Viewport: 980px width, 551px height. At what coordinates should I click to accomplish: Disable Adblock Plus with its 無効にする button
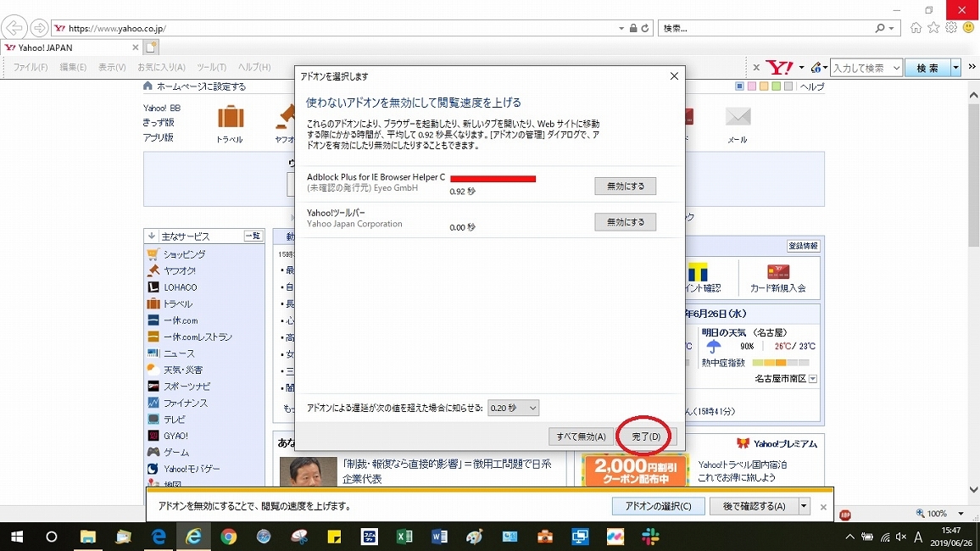(x=625, y=186)
